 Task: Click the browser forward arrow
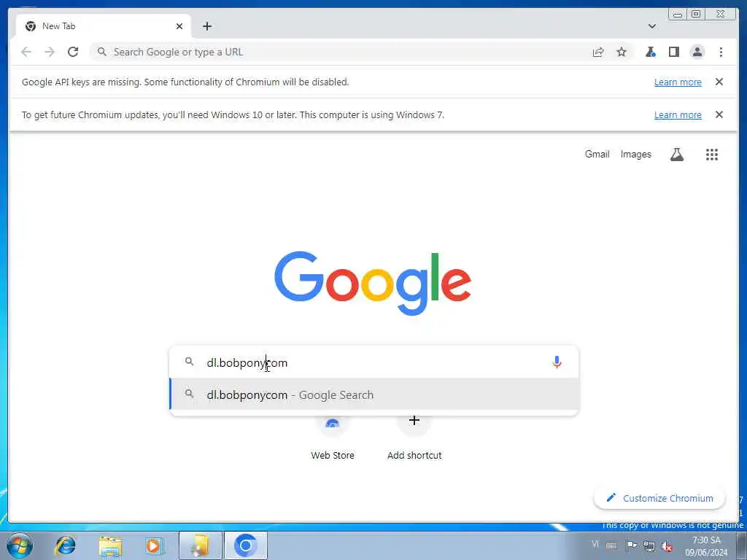pos(50,52)
